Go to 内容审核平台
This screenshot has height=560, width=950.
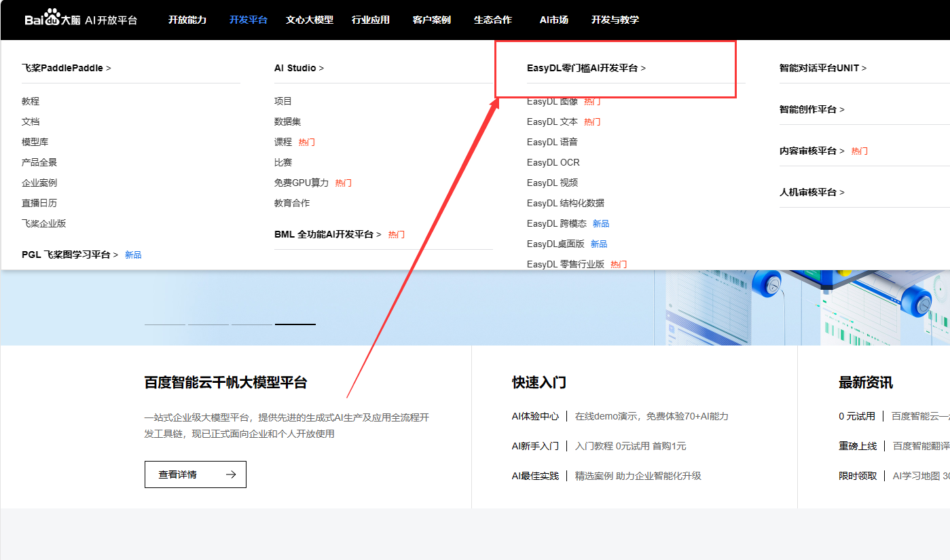point(812,151)
